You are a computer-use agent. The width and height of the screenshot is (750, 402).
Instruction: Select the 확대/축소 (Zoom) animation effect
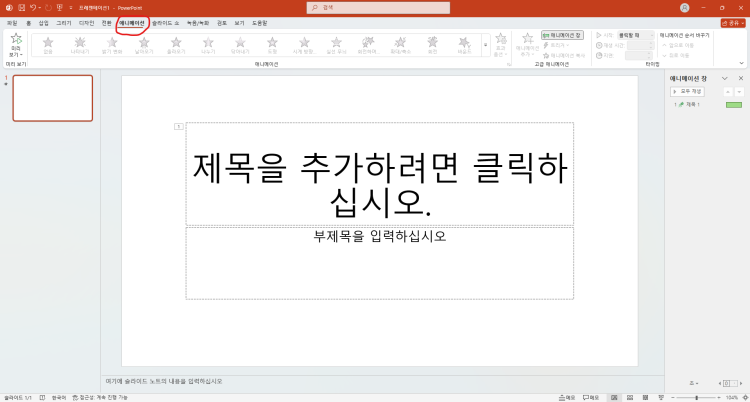point(400,45)
